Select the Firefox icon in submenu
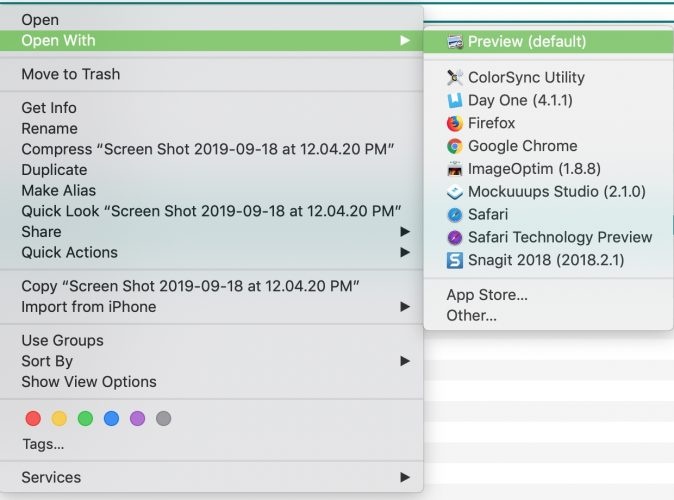Image resolution: width=674 pixels, height=500 pixels. (455, 123)
